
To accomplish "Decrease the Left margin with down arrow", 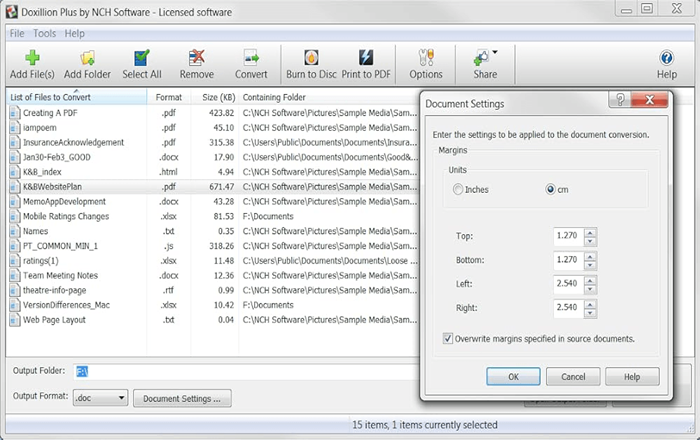I will coord(590,289).
